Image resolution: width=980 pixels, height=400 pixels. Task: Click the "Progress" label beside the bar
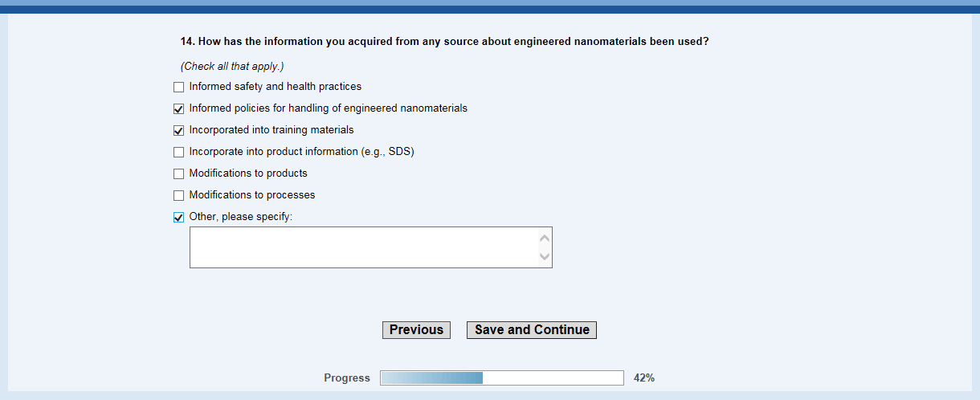[x=347, y=378]
